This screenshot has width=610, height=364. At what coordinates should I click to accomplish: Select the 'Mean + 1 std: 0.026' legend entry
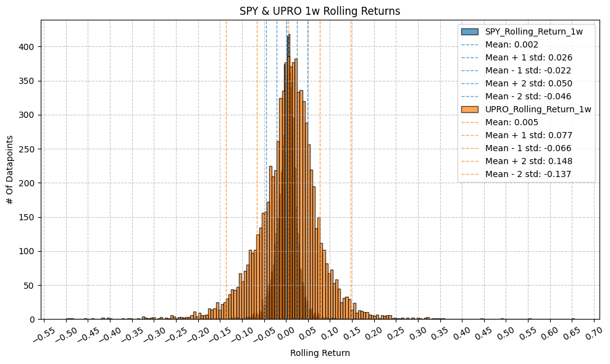pyautogui.click(x=529, y=57)
